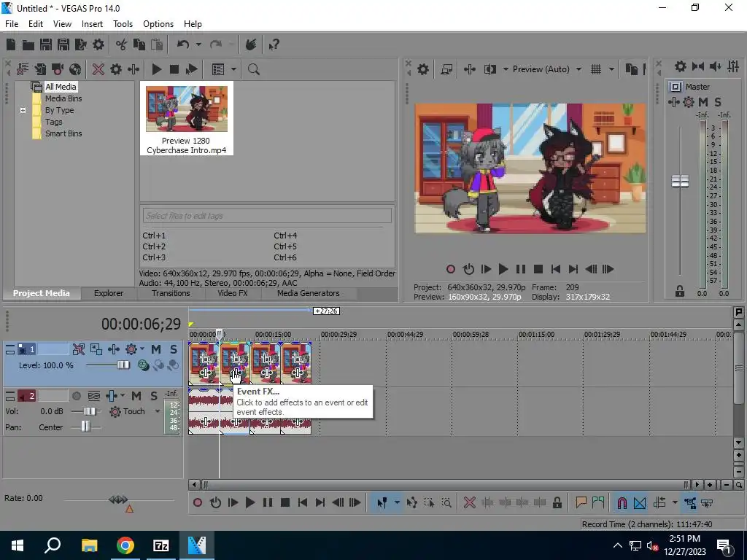Image resolution: width=747 pixels, height=560 pixels.
Task: Search media with magnifier icon
Action: [x=253, y=69]
